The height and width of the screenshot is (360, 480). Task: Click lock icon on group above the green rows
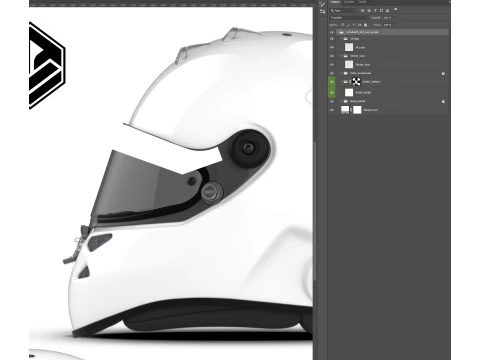coord(443,73)
